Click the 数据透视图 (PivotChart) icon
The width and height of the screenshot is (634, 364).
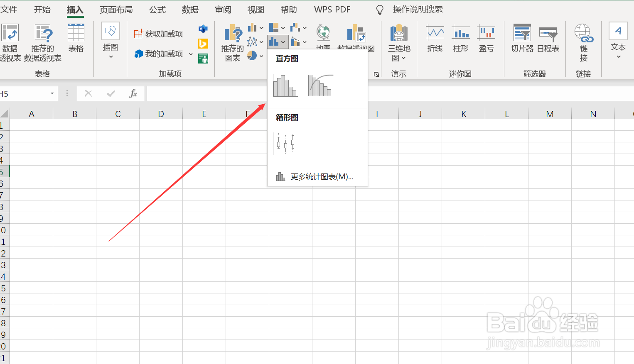pos(356,33)
